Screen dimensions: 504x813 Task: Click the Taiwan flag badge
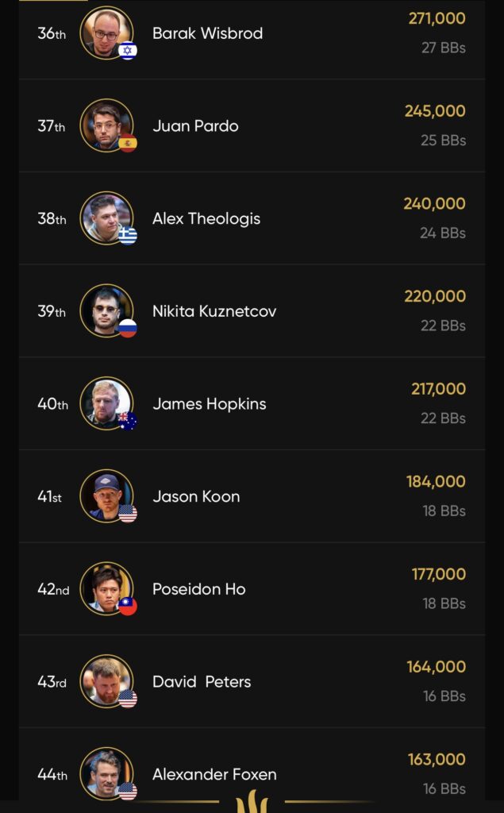click(x=128, y=607)
